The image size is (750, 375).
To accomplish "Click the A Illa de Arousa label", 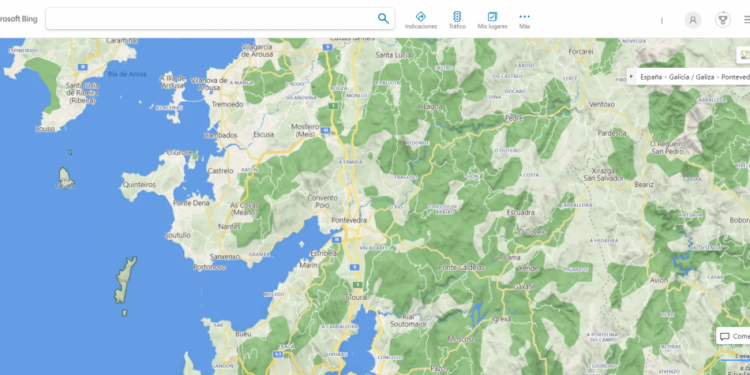I will [x=172, y=82].
